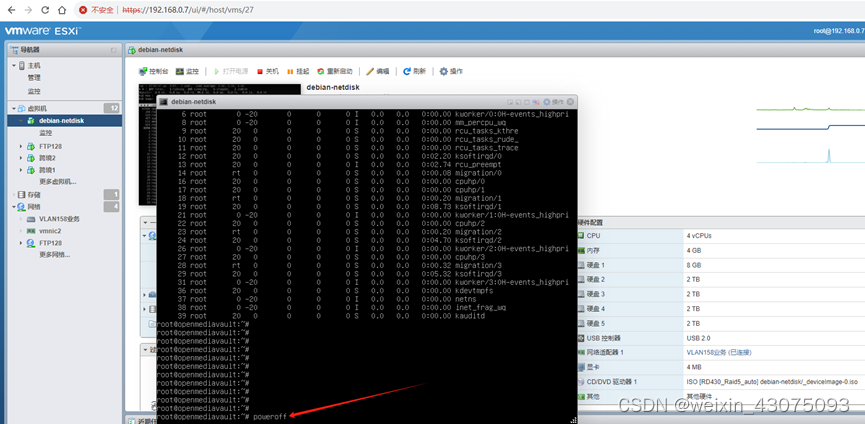Select 主机 host in navigator
Image resolution: width=865 pixels, height=424 pixels.
(x=34, y=65)
